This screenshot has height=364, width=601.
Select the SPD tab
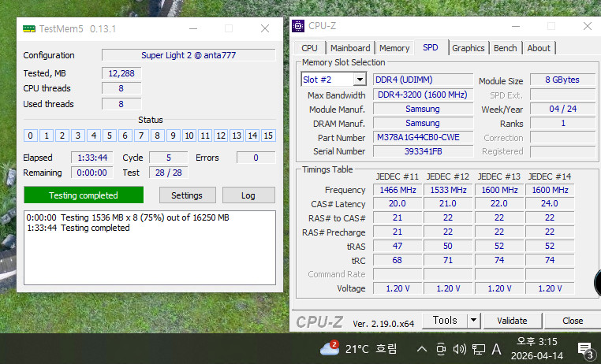coord(431,47)
